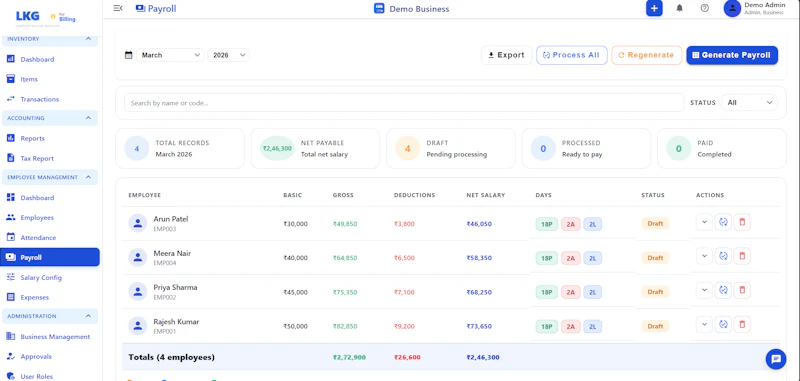Expand Arun Patel's row details chevron
The width and height of the screenshot is (800, 381).
(704, 222)
